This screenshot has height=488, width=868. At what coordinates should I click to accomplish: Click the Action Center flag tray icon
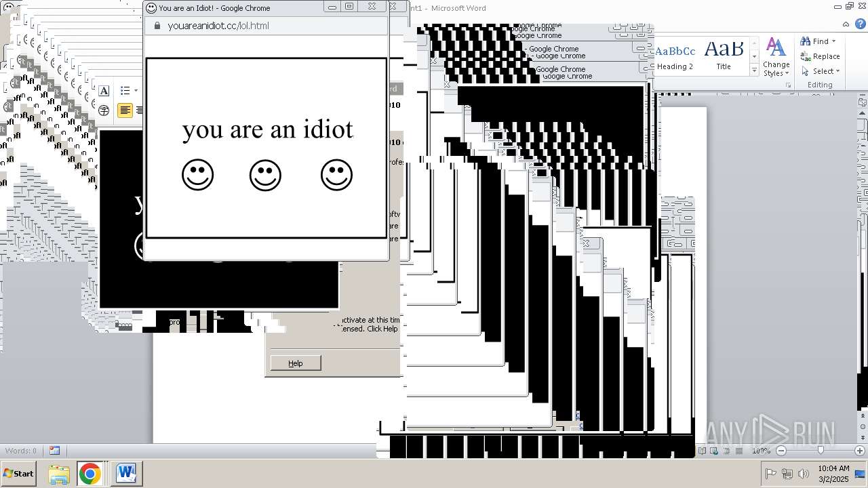pyautogui.click(x=771, y=474)
